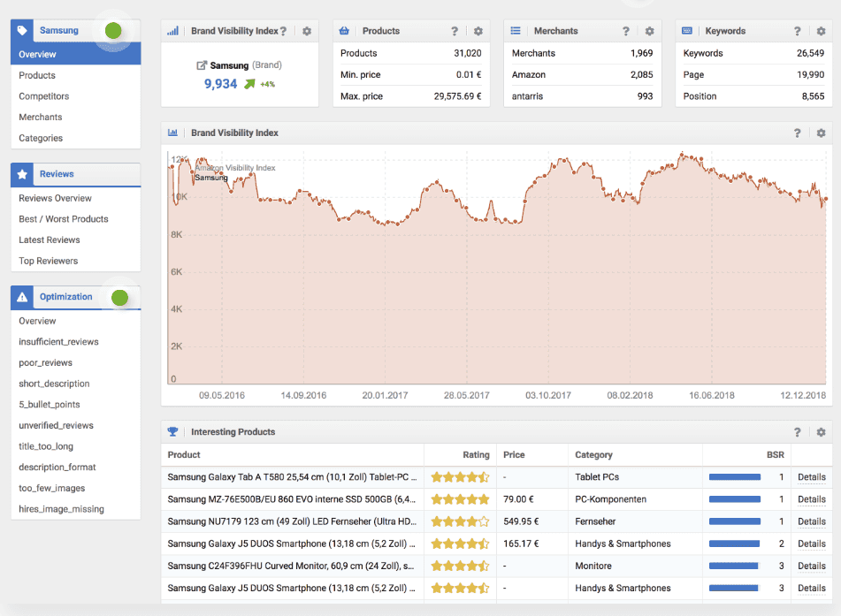Sort table by Category column header
The height and width of the screenshot is (616, 841).
593,454
